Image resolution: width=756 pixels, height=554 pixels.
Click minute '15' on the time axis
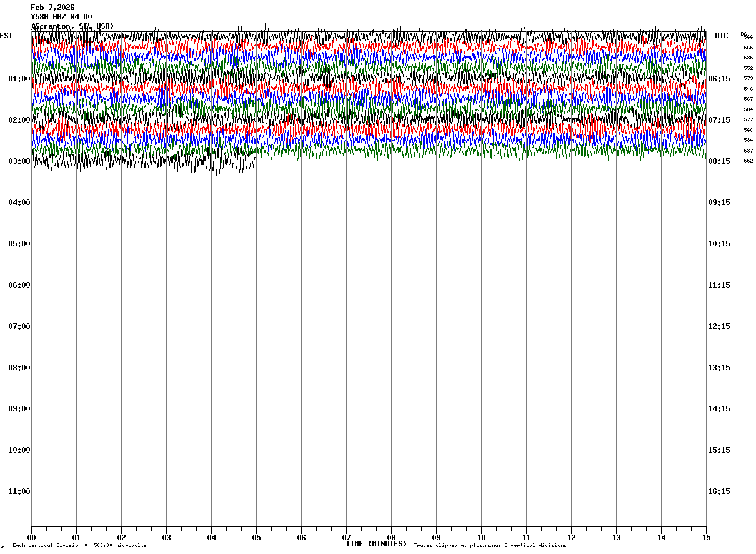pyautogui.click(x=706, y=537)
